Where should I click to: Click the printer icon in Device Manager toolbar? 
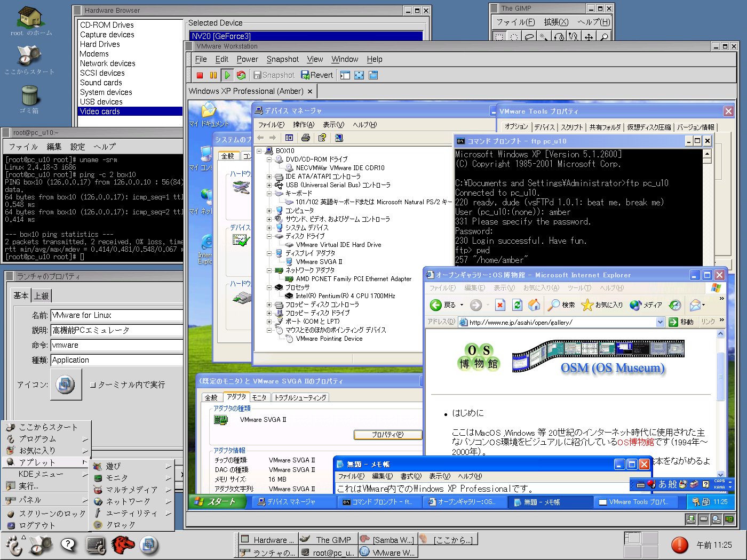(306, 138)
